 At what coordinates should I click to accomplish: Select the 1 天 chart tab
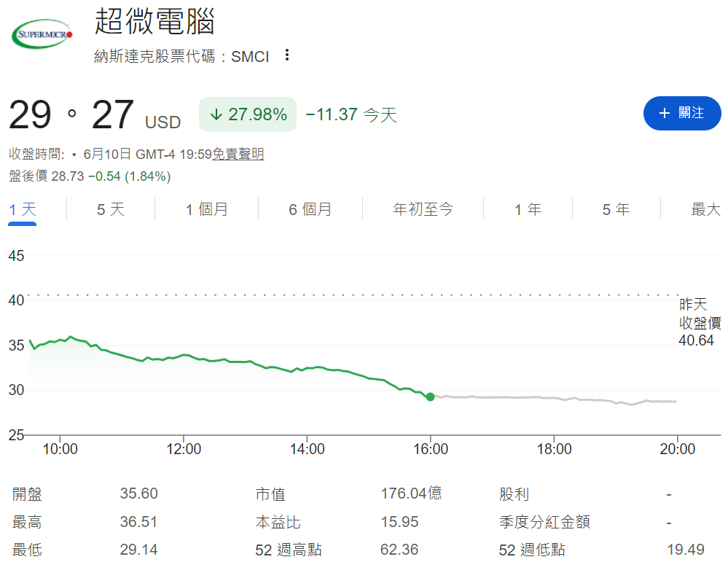point(23,209)
